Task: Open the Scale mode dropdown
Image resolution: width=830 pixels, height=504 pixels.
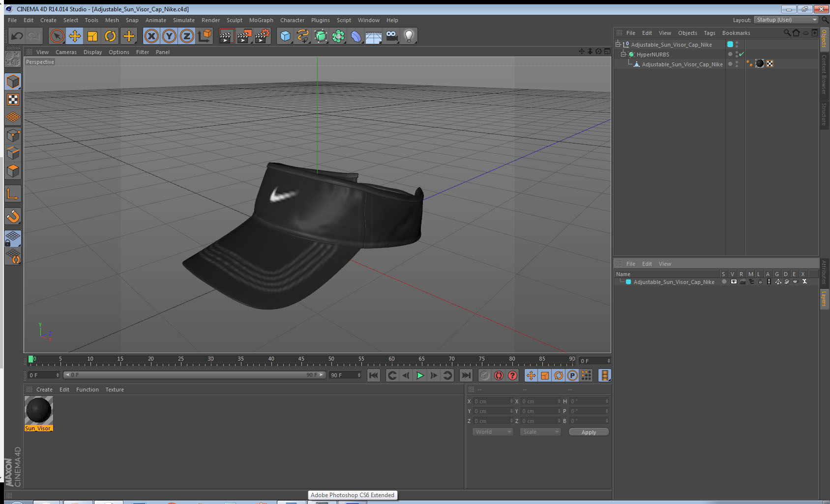Action: tap(540, 432)
